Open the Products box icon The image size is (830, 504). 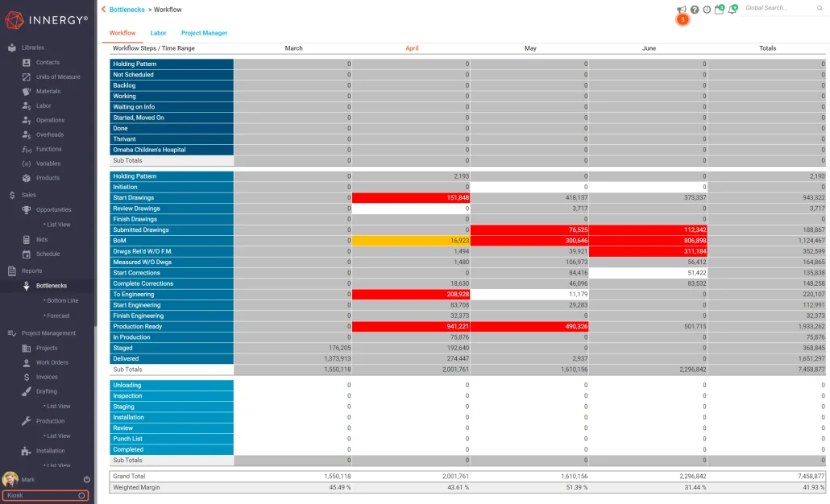click(26, 178)
